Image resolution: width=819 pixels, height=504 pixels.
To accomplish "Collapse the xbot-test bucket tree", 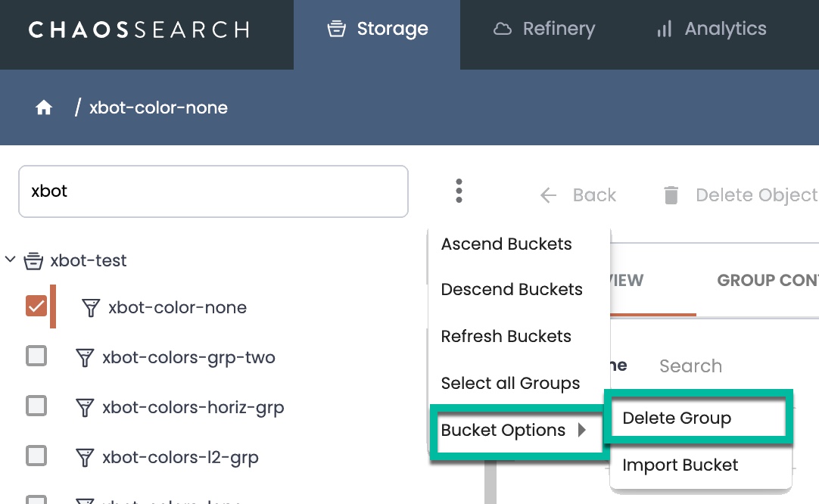I will pos(11,260).
